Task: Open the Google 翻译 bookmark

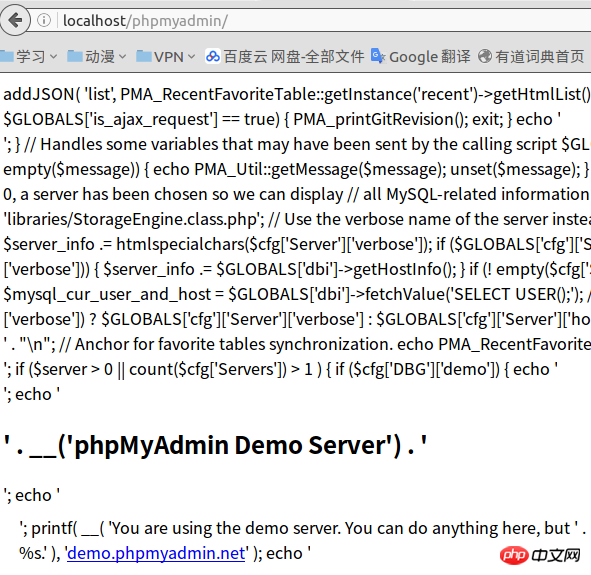Action: click(x=421, y=57)
